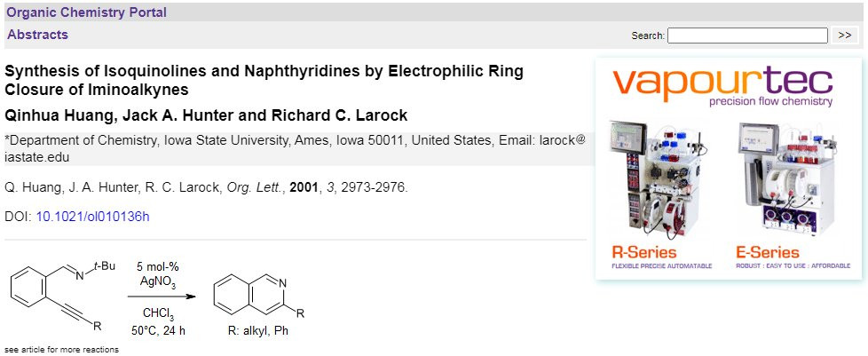Select the orange R-Series label
The height and width of the screenshot is (356, 868).
643,252
